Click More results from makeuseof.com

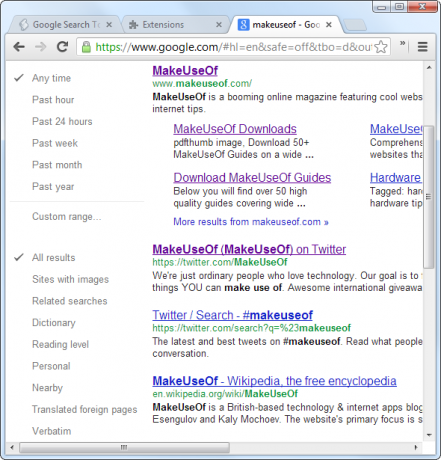(251, 222)
